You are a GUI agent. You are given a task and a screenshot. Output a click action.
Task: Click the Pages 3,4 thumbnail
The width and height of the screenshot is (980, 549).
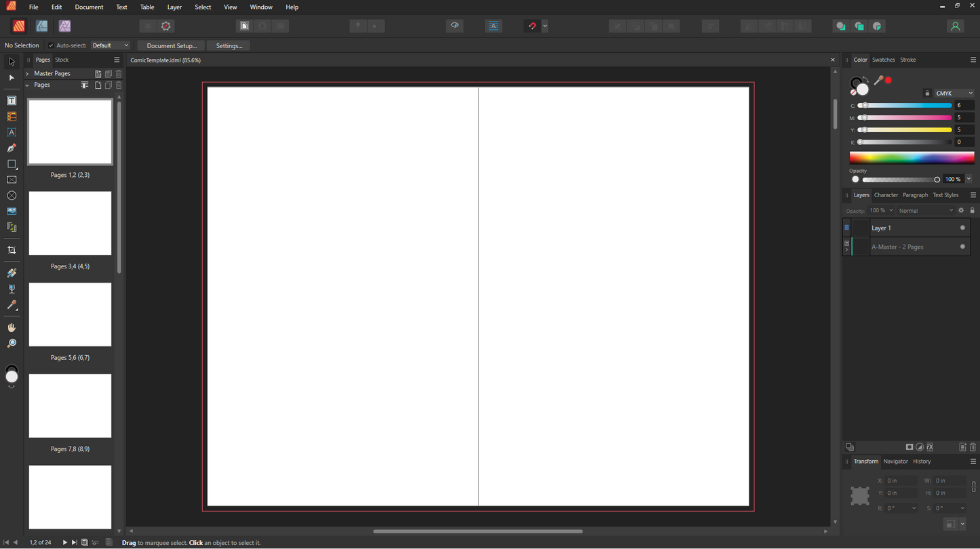[70, 224]
